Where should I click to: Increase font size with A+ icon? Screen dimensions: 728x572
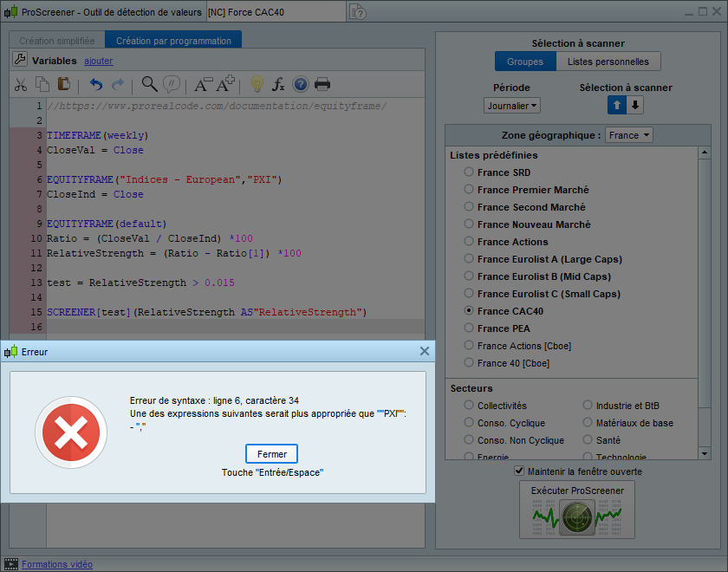point(225,84)
